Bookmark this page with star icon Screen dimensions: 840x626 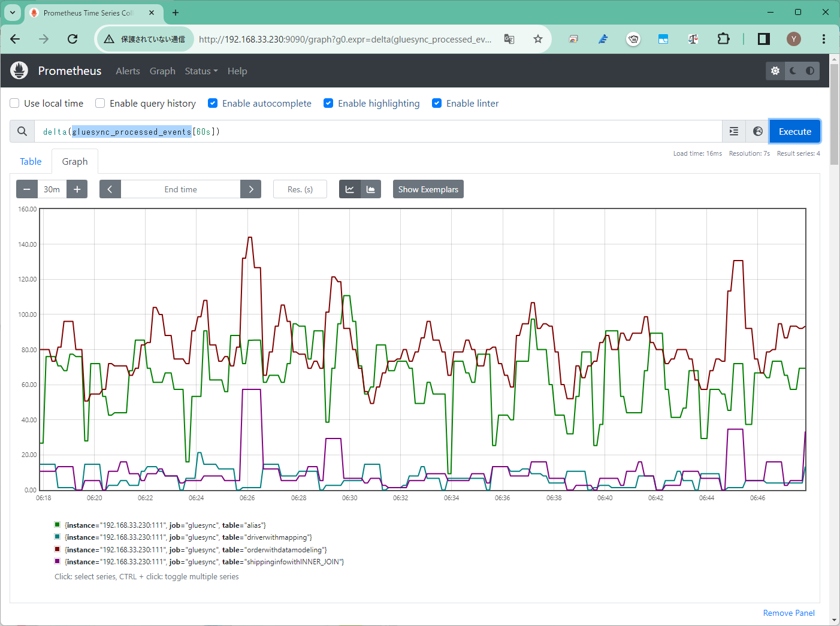[538, 39]
